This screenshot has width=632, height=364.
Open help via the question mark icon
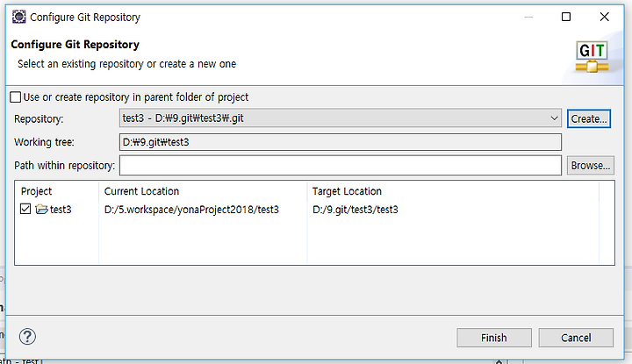[27, 337]
